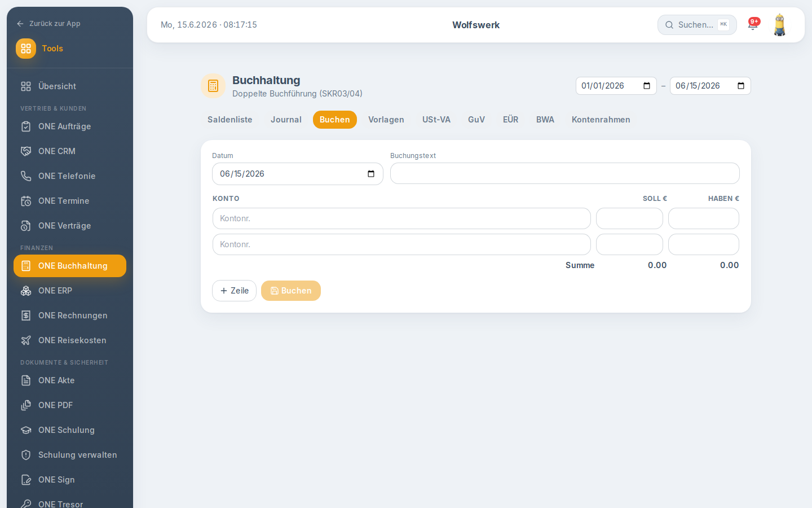Open calendar picker in Datum field

371,174
